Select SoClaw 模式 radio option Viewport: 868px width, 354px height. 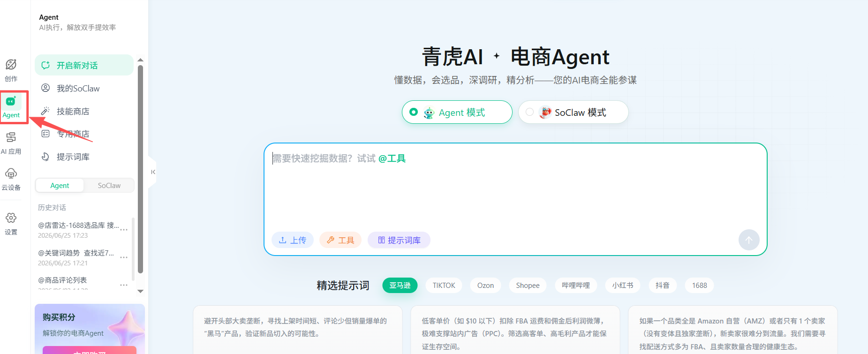tap(573, 112)
